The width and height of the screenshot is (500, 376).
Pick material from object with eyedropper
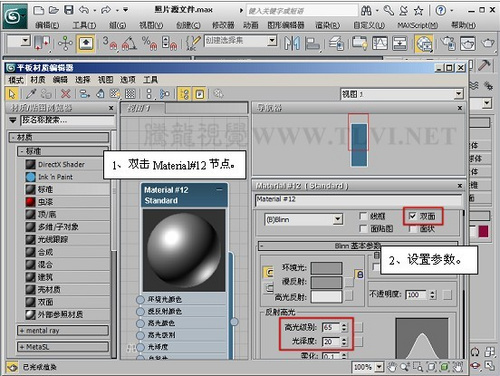31,94
